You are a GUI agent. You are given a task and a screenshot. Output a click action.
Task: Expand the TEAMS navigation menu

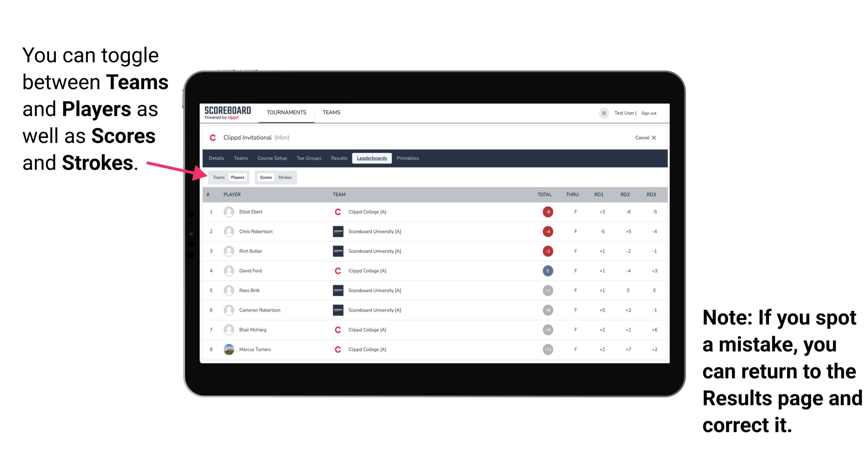(332, 113)
